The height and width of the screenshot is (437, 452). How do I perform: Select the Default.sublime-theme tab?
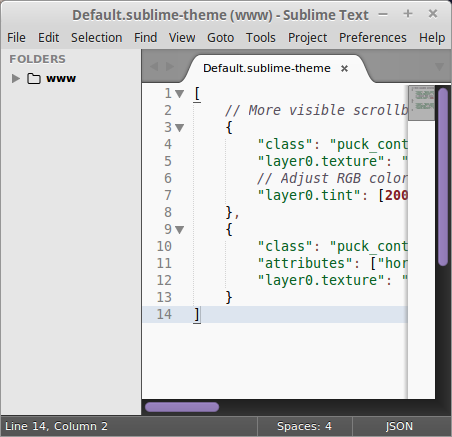[x=267, y=68]
